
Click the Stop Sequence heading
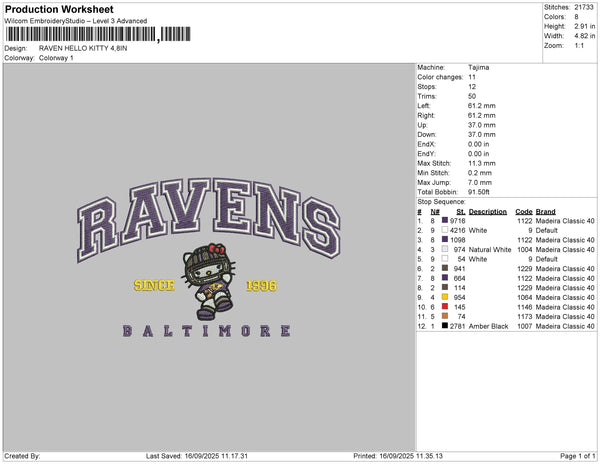[441, 202]
